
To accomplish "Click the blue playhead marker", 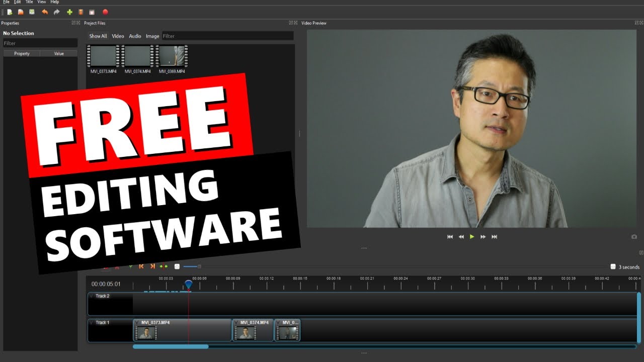I will coord(188,285).
